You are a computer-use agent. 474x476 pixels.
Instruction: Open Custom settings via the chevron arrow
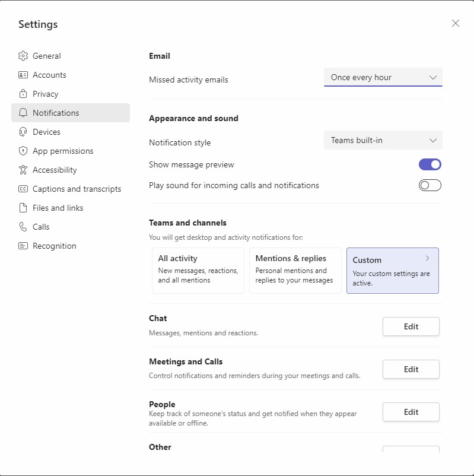(428, 259)
